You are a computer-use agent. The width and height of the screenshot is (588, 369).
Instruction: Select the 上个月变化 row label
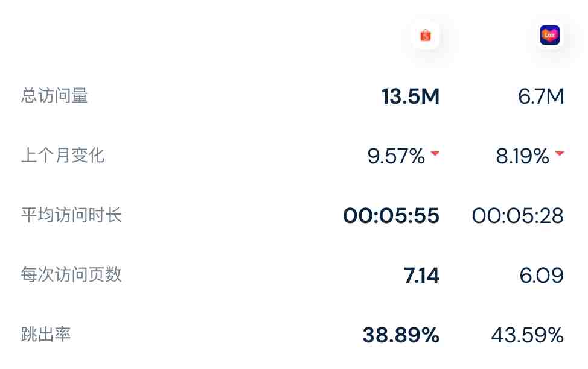[63, 155]
